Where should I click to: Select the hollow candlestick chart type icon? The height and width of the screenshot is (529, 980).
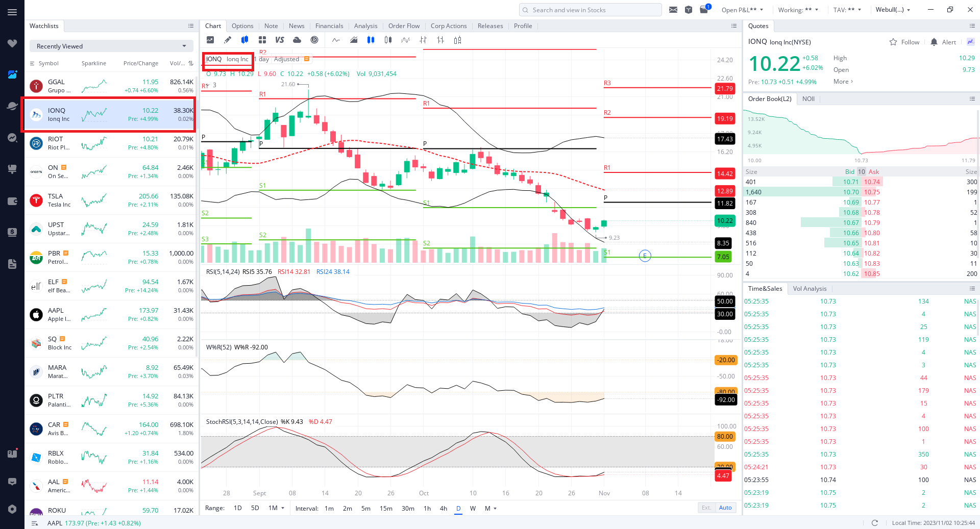[388, 40]
